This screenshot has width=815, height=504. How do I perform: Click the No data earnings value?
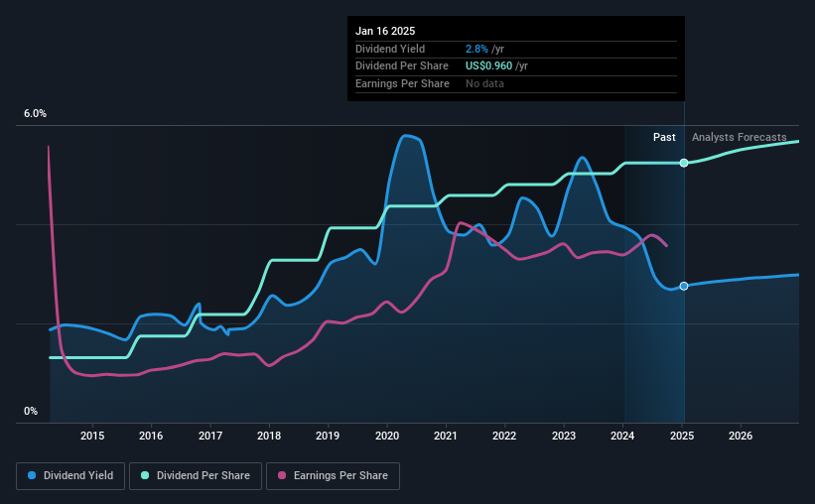coord(484,83)
